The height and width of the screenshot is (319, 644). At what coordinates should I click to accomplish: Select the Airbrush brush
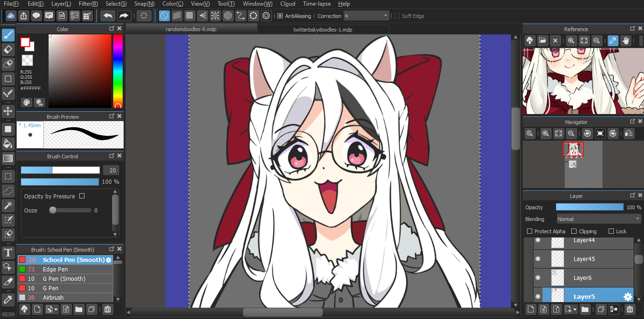53,298
